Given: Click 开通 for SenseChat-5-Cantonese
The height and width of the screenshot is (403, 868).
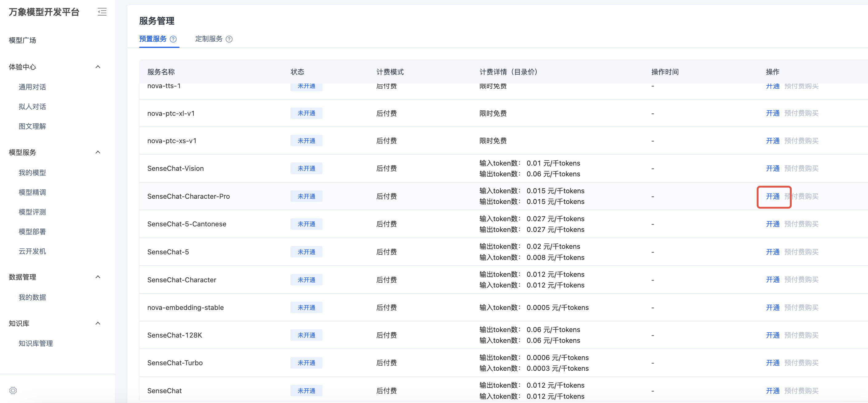Looking at the screenshot, I should click(773, 224).
